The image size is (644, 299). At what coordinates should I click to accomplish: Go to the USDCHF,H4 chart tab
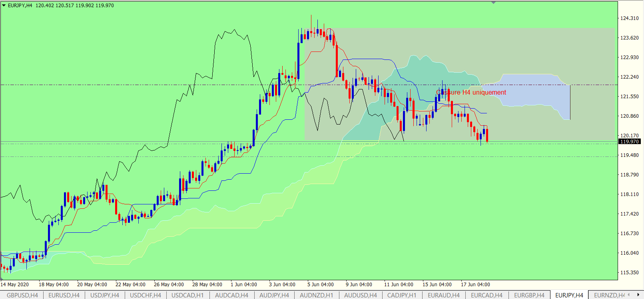click(146, 295)
